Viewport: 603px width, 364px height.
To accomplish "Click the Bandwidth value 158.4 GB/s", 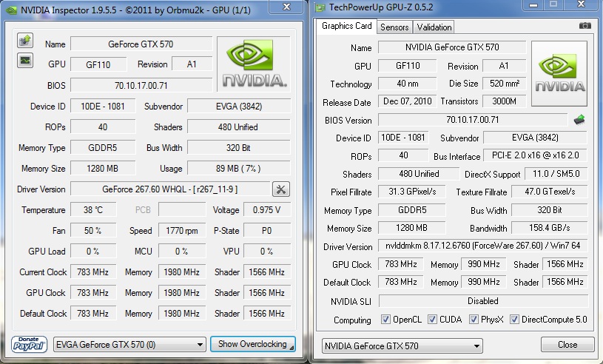I will [x=550, y=228].
